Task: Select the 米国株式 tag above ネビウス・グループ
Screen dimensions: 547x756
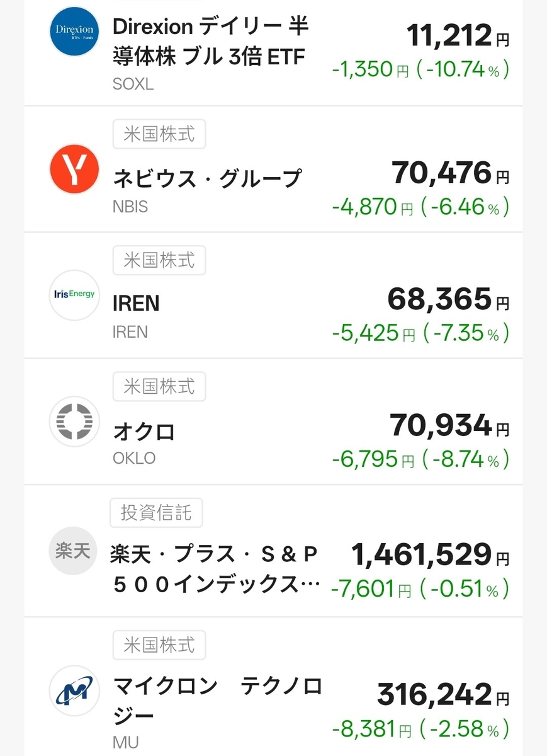Action: (x=159, y=133)
